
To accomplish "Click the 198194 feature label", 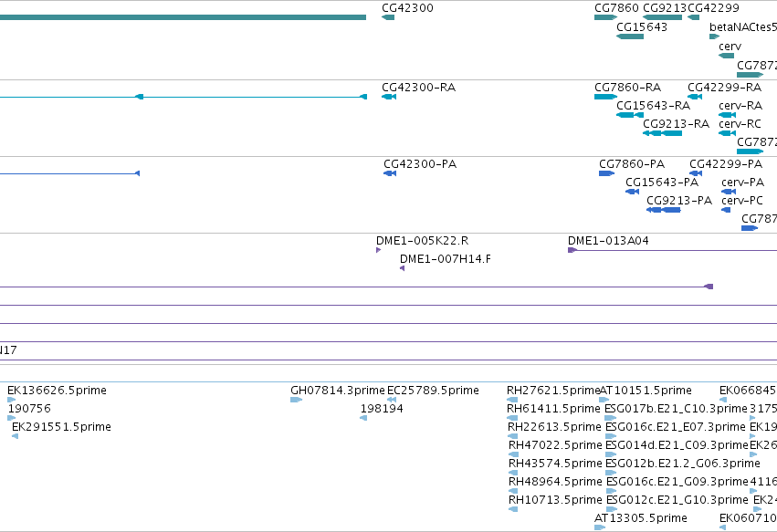I will click(382, 409).
